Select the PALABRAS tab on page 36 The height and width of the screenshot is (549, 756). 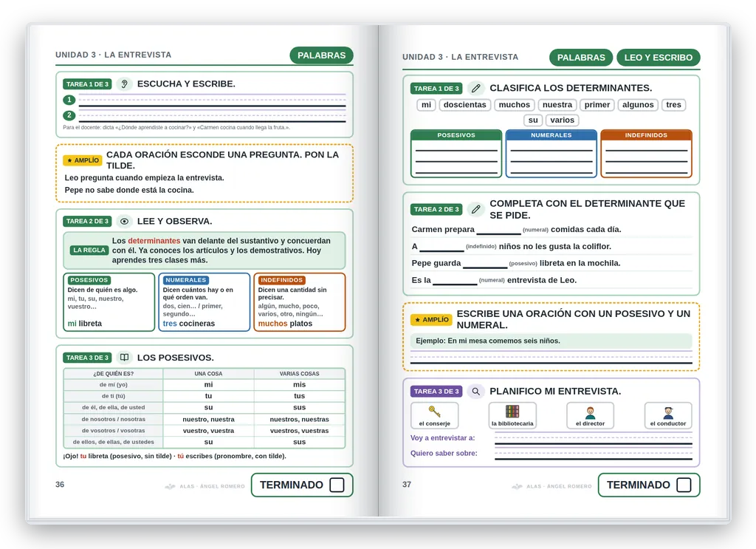pos(322,55)
